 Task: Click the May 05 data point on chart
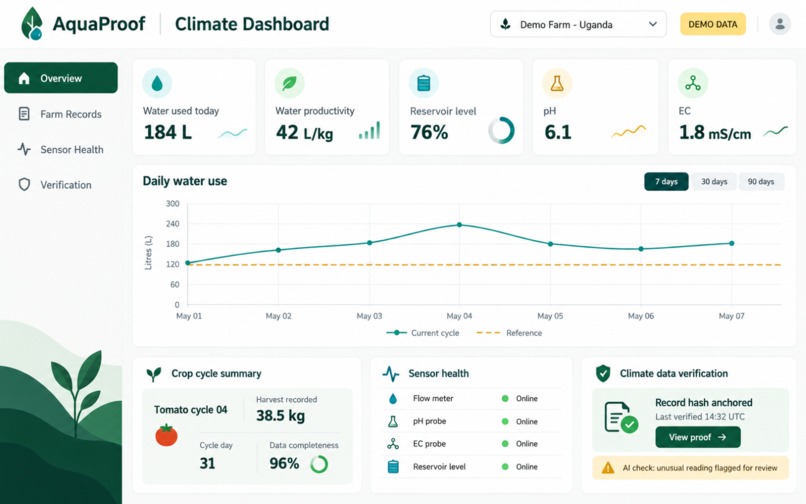click(x=551, y=244)
